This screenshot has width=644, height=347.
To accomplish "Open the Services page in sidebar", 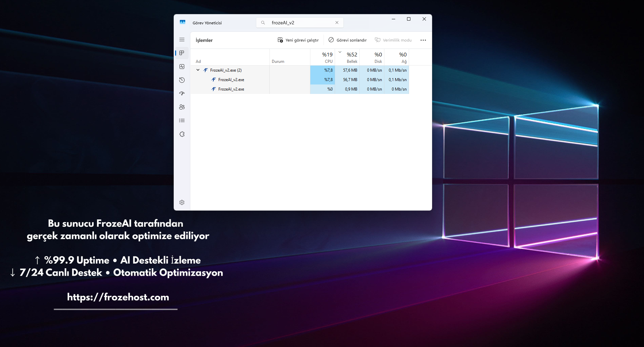I will (182, 134).
